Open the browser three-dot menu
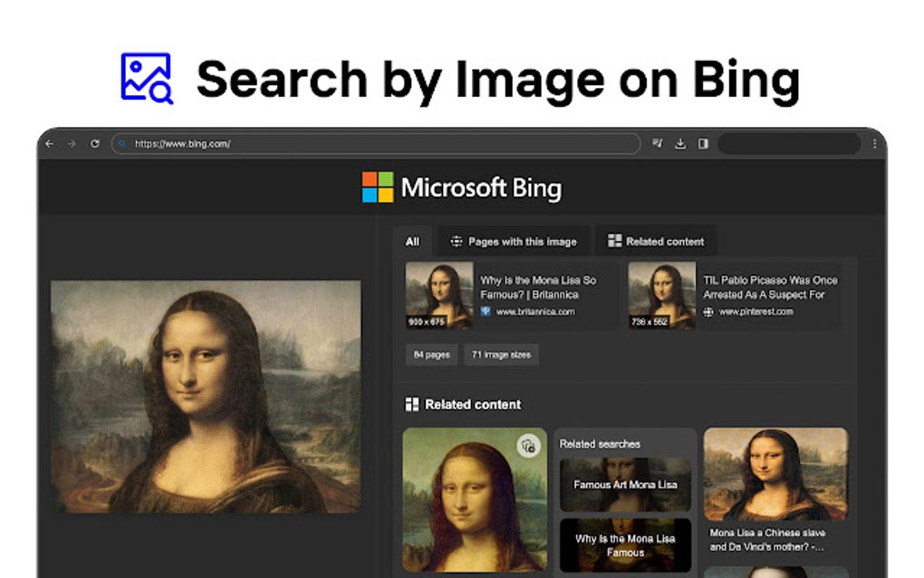 (875, 144)
